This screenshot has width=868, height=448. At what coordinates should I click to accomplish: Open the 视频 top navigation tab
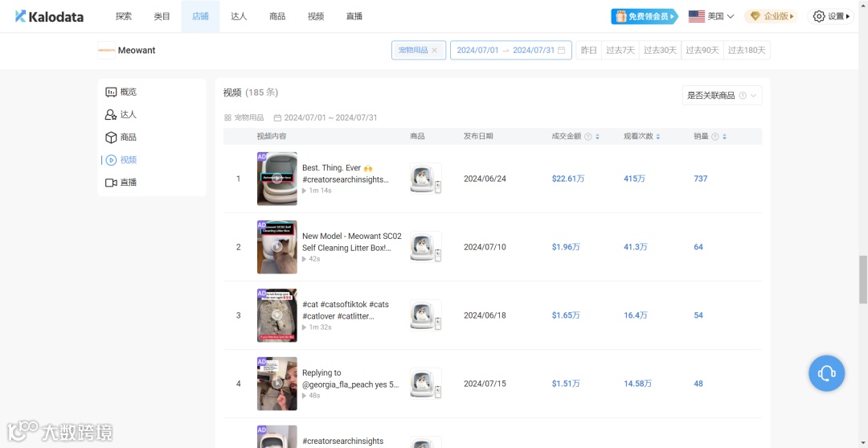click(316, 17)
